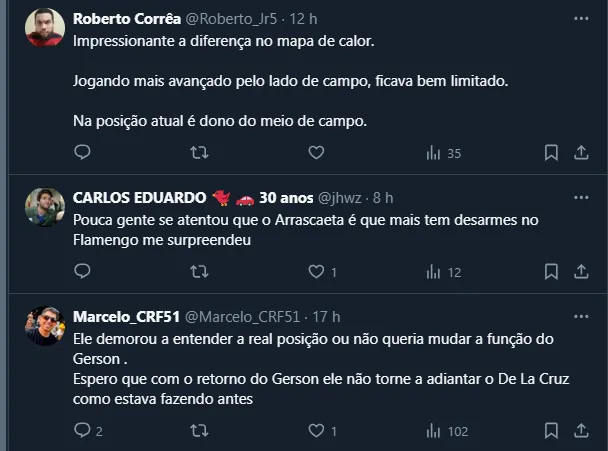Open the 8 h timestamp on CARLOS EDUARDO's tweet

(384, 197)
